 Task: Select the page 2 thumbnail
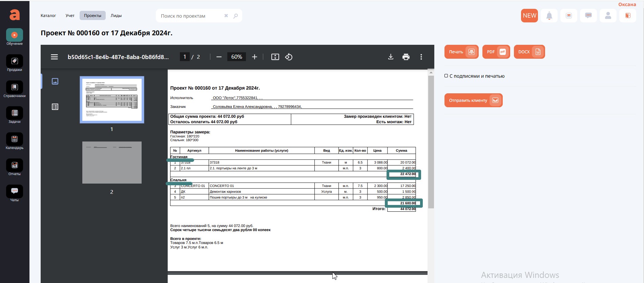112,163
